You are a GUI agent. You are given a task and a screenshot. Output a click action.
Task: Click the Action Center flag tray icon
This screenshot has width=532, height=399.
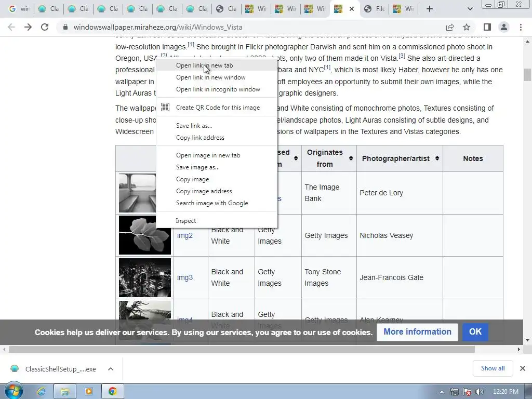tap(467, 392)
